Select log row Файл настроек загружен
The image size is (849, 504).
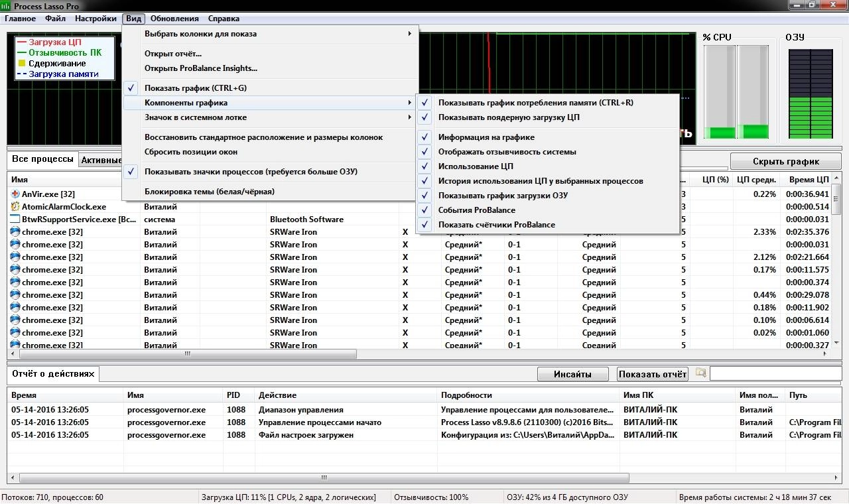point(424,435)
